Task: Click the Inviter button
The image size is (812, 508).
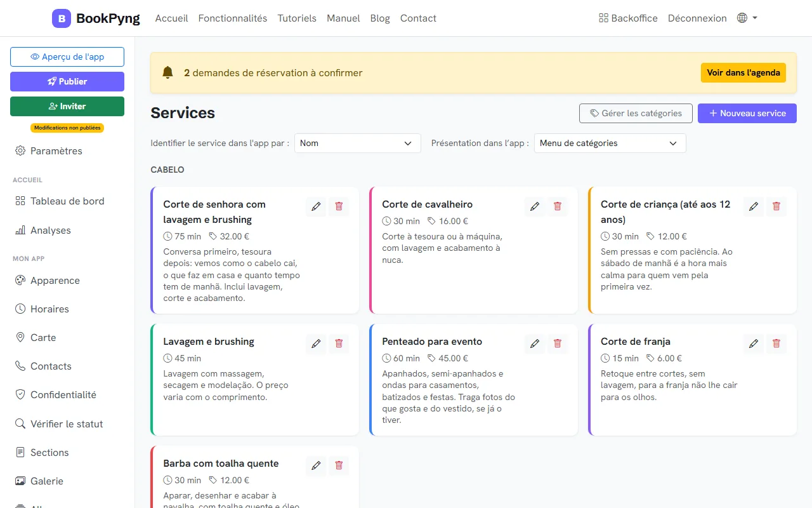Action: [x=67, y=106]
